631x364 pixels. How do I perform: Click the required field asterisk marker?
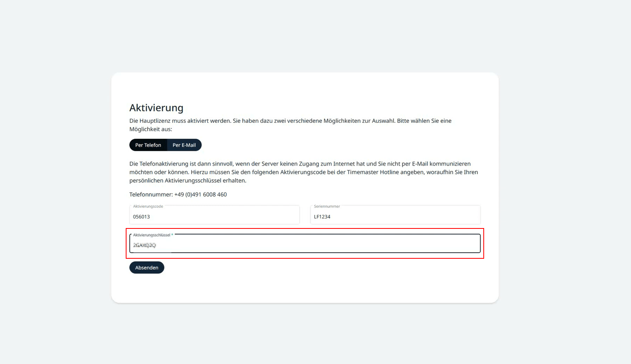pos(172,235)
